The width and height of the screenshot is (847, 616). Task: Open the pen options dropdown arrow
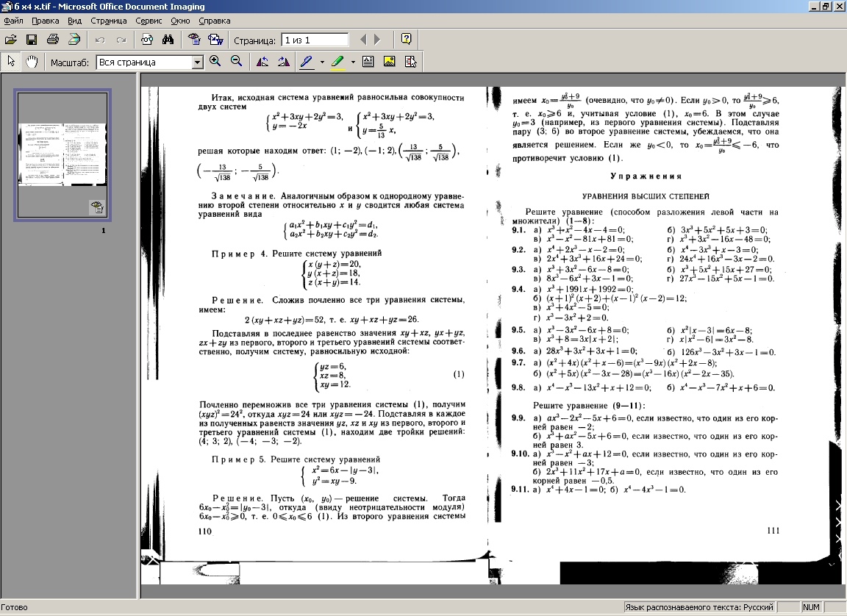click(x=322, y=62)
